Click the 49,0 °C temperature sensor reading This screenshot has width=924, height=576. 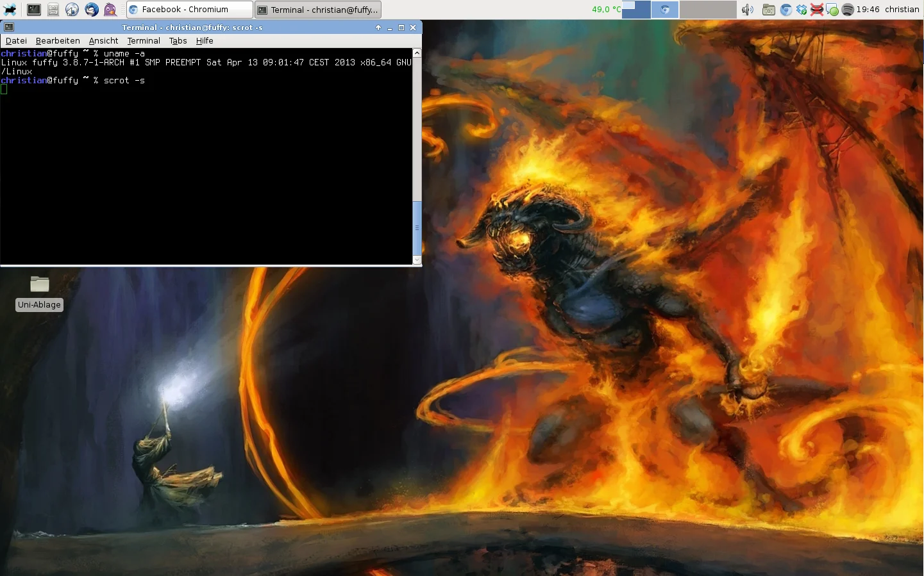606,10
